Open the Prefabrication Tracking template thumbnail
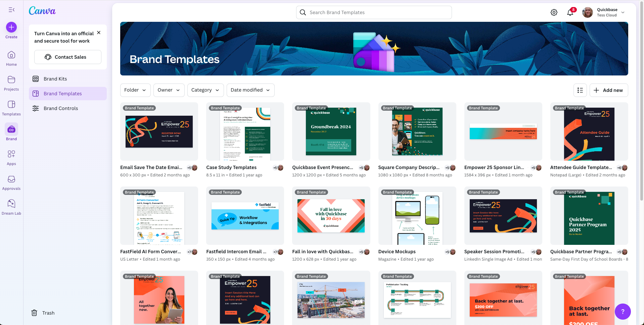The height and width of the screenshot is (325, 644). (x=417, y=298)
